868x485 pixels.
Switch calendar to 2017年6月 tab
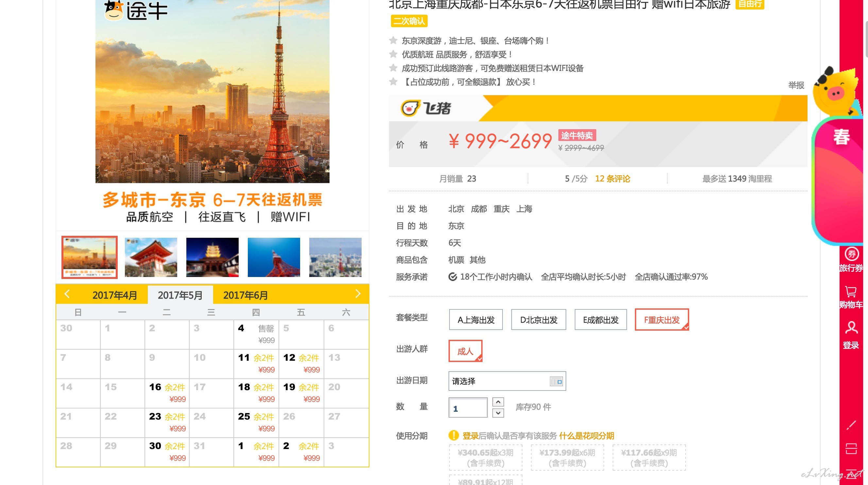coord(245,295)
